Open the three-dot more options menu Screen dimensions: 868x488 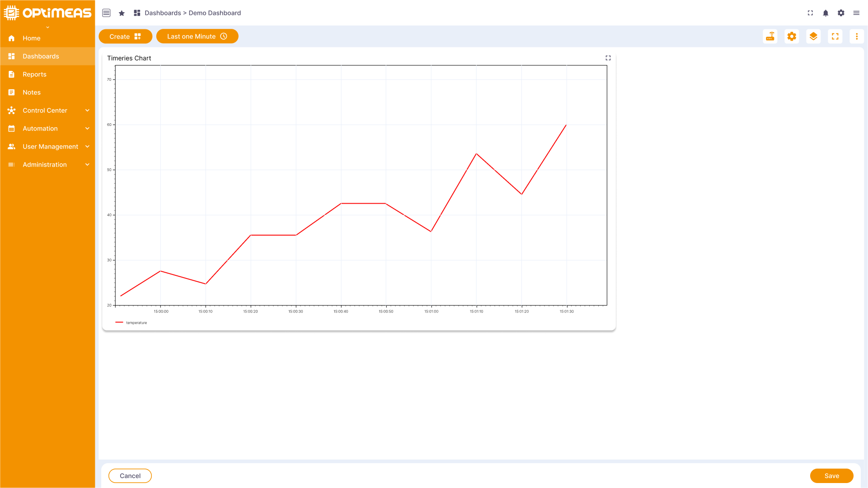point(857,37)
